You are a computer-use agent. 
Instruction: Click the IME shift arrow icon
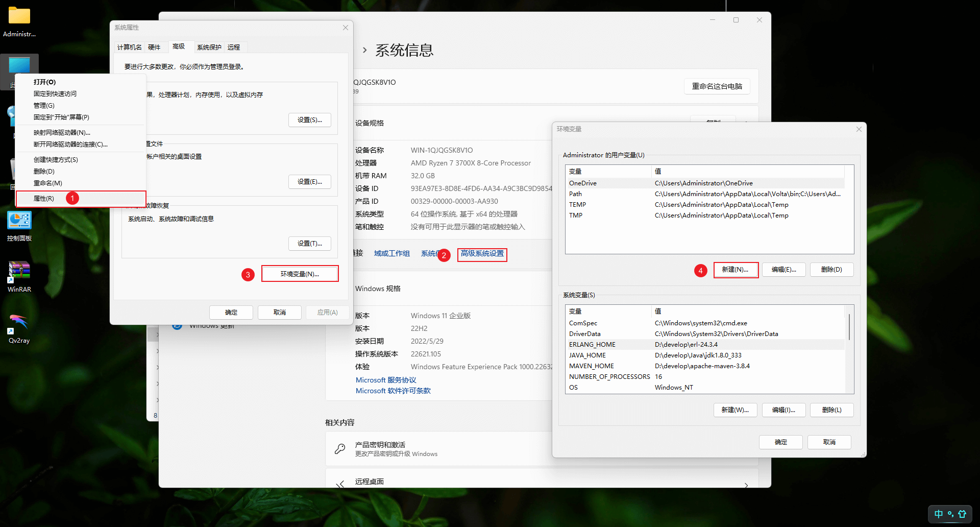[x=962, y=514]
